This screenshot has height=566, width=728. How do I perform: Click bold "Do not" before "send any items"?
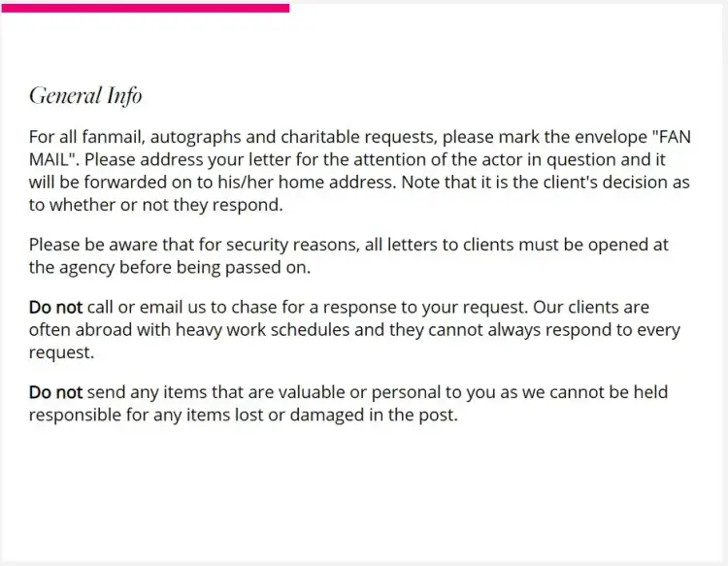(55, 393)
